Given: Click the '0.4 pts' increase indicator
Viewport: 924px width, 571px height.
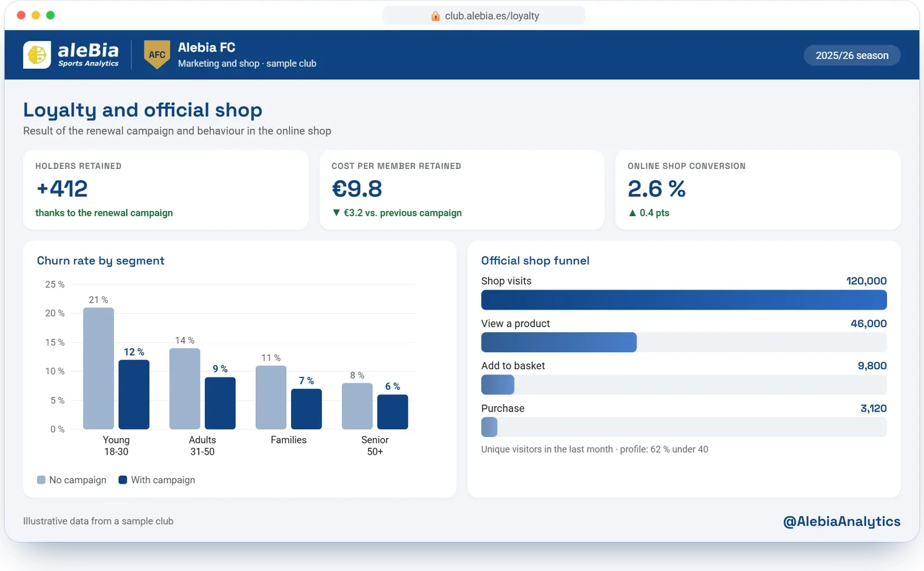Looking at the screenshot, I should pyautogui.click(x=649, y=213).
